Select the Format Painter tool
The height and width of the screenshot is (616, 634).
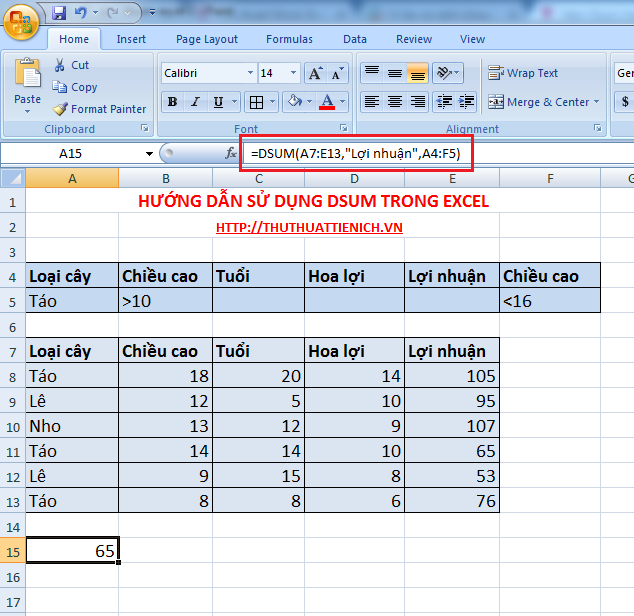pos(100,109)
